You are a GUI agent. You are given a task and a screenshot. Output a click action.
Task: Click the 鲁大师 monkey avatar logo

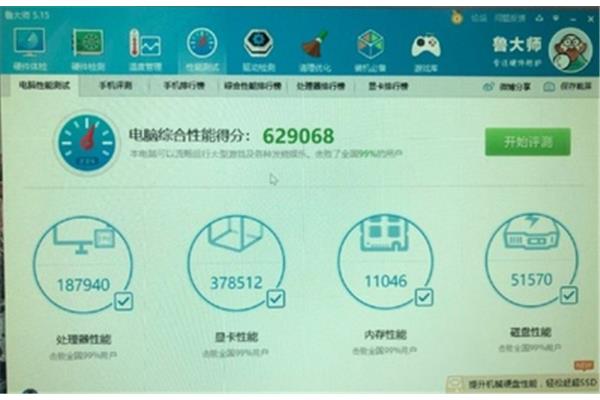click(570, 50)
